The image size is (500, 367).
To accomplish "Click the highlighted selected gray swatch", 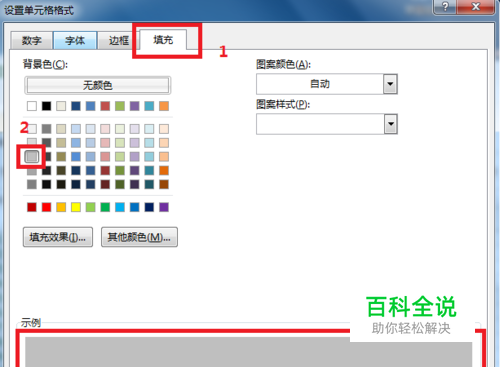I will coord(32,156).
